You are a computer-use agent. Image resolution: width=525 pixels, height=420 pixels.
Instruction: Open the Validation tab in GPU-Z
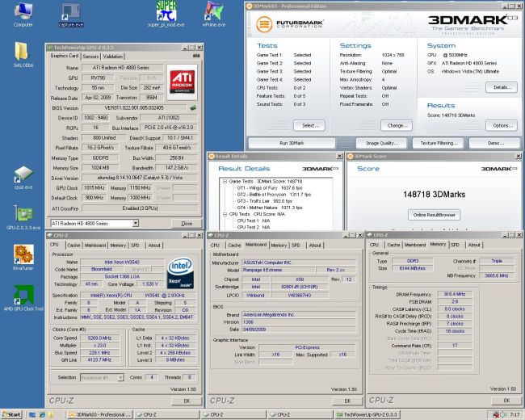(x=113, y=57)
